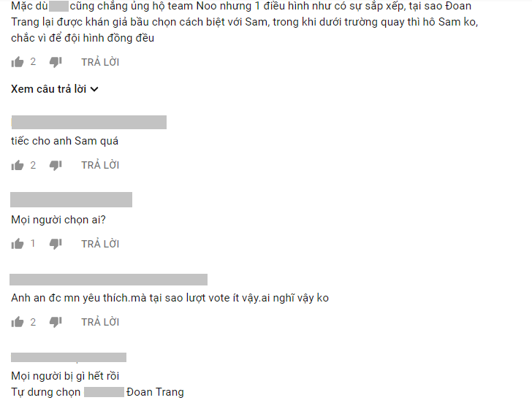Viewport: 532px width, 403px height.
Task: Like the 'Mọi người chọn ai?' comment
Action: [18, 244]
